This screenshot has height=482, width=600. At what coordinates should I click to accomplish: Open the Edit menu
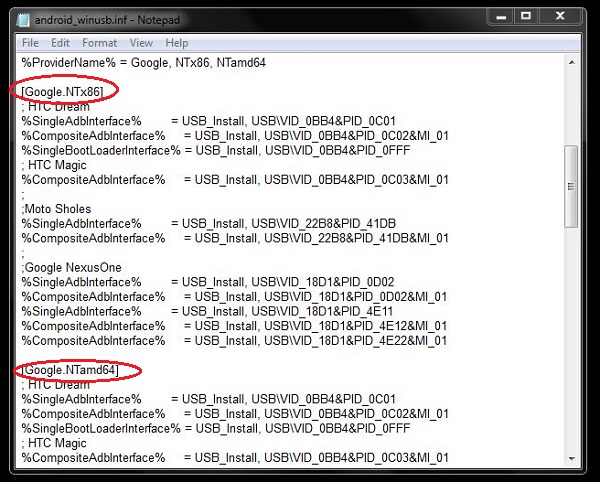pos(60,43)
